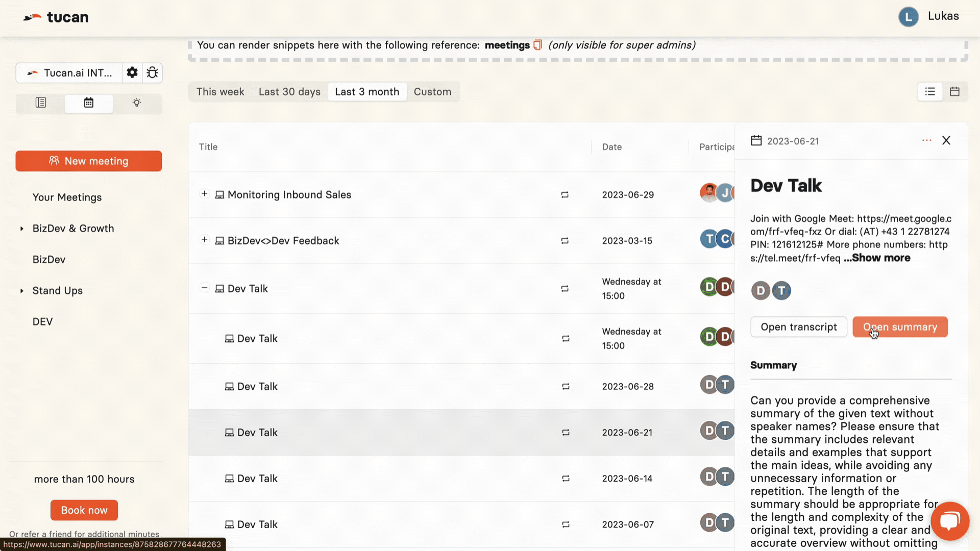
Task: Click the New meeting button
Action: [x=89, y=161]
